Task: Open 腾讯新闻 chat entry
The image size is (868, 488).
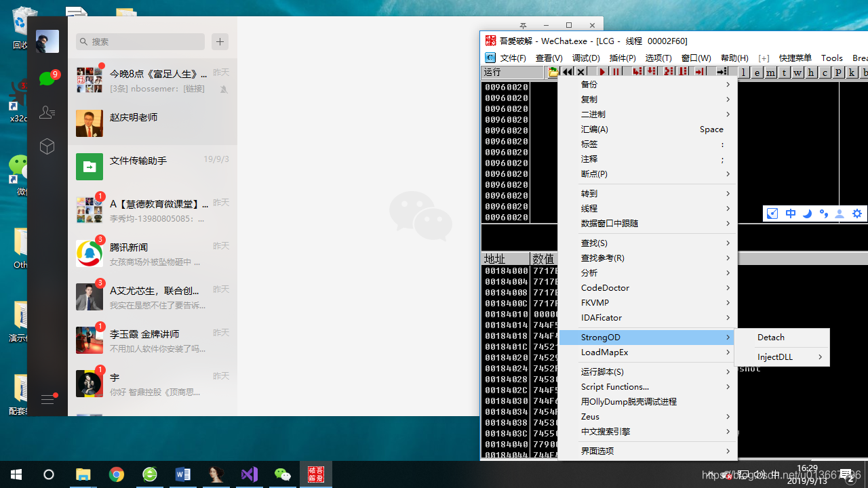Action: point(153,253)
